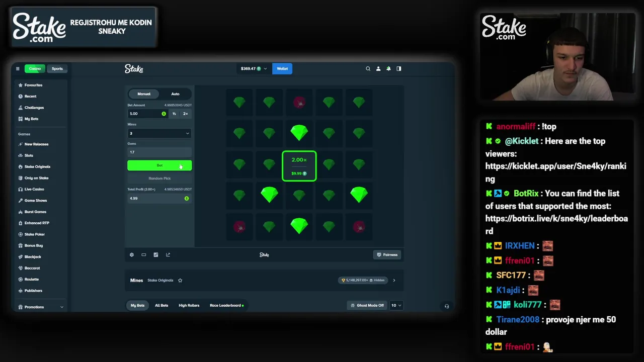This screenshot has height=362, width=644.
Task: Open My Bets in sidebar
Action: [x=31, y=119]
